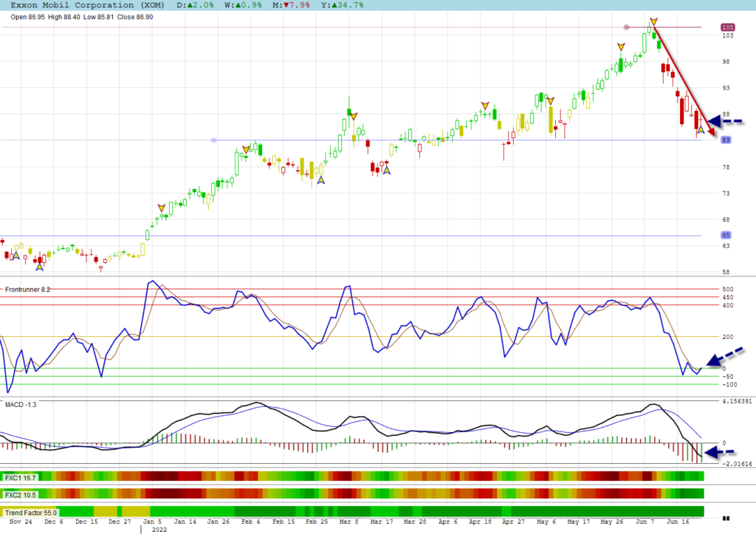Select the 65 price level tag
756x543 pixels.
(726, 235)
